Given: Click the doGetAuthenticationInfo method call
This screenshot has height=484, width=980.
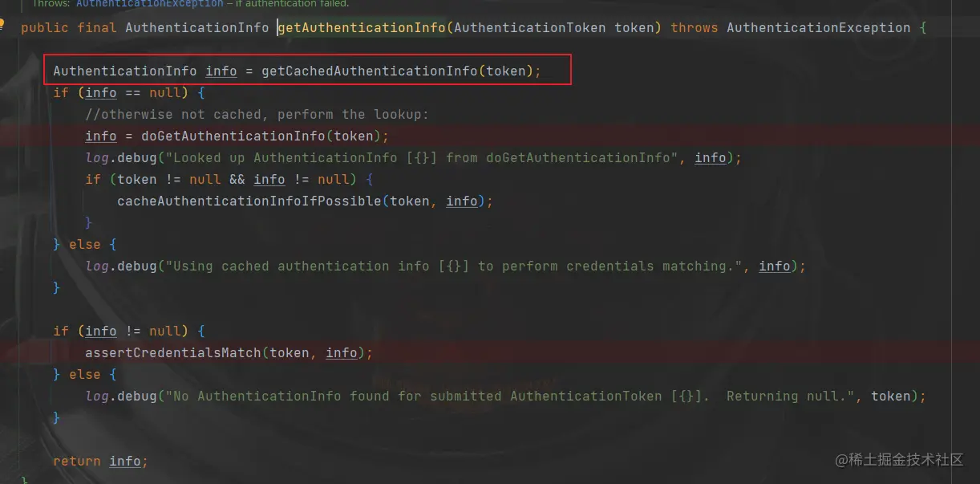Looking at the screenshot, I should 233,136.
